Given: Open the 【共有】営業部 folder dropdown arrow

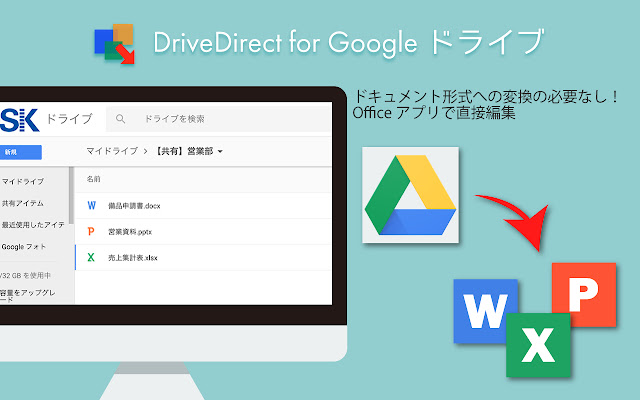Looking at the screenshot, I should coord(220,151).
